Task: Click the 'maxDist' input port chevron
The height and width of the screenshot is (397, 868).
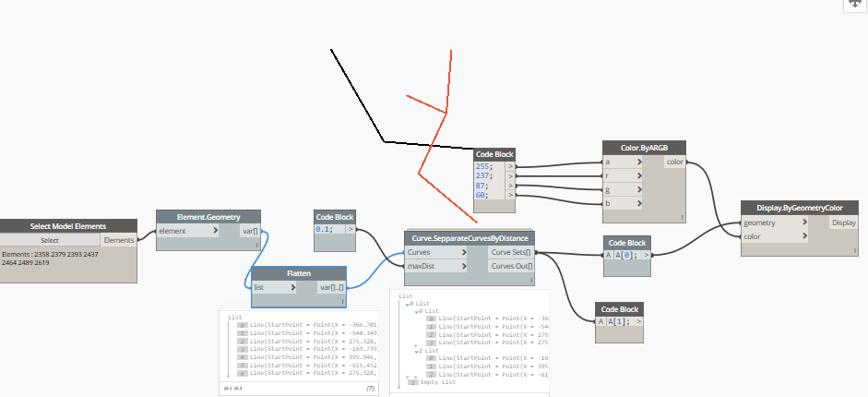Action: [463, 266]
